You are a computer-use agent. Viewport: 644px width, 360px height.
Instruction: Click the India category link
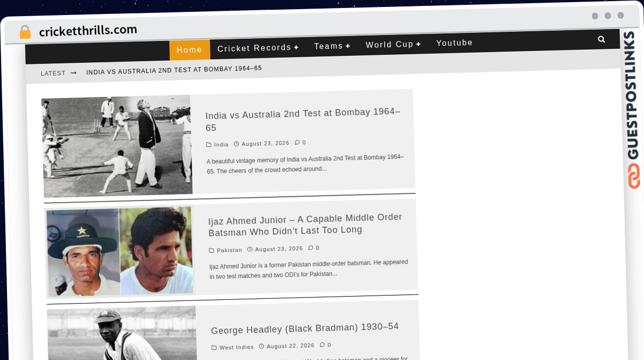click(221, 145)
